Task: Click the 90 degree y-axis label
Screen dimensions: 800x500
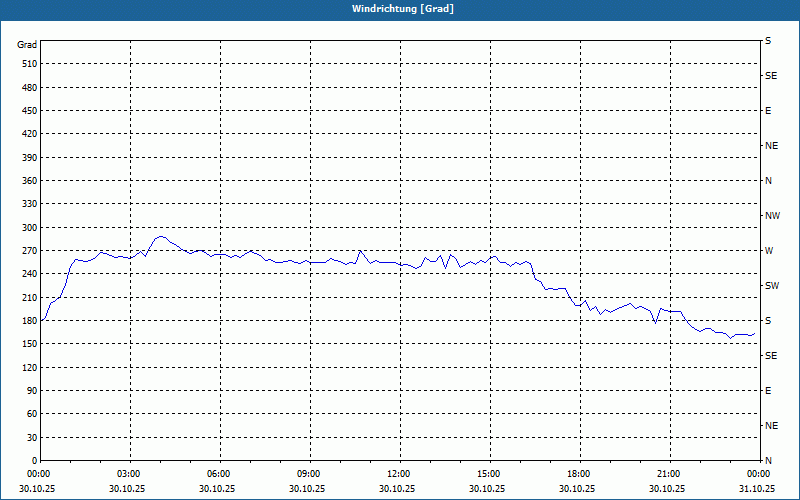Action: 32,391
